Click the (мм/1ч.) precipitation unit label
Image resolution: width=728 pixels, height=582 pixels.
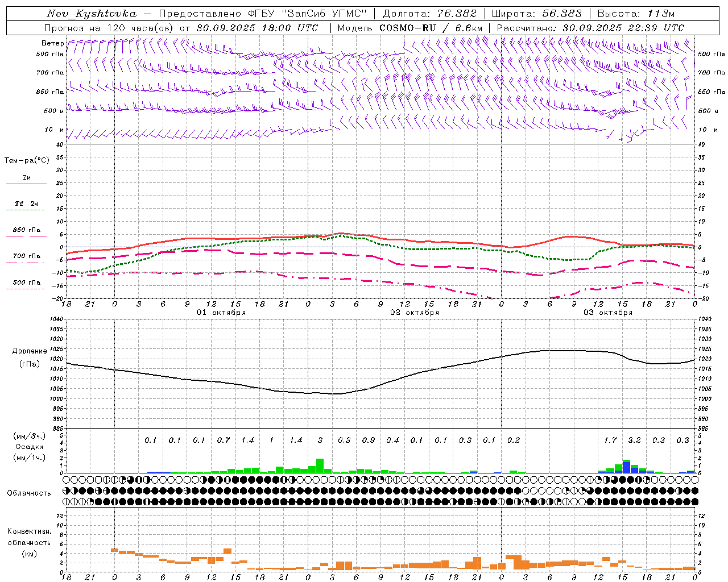31,458
